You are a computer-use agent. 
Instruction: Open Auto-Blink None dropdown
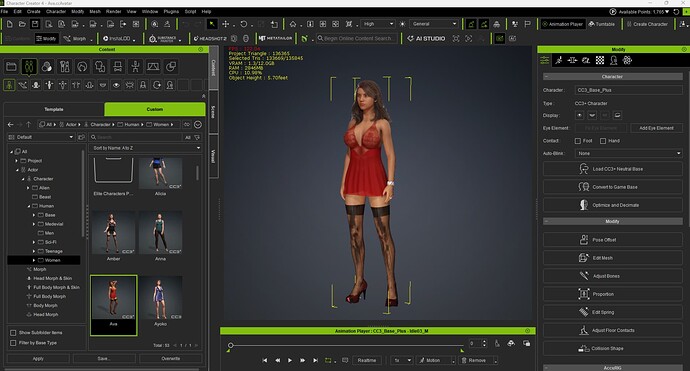click(x=628, y=154)
